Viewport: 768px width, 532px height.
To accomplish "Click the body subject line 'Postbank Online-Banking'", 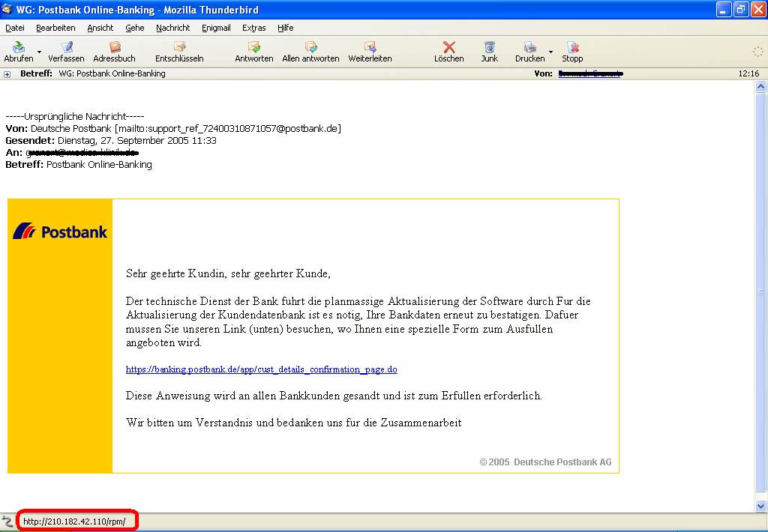I will (x=100, y=164).
